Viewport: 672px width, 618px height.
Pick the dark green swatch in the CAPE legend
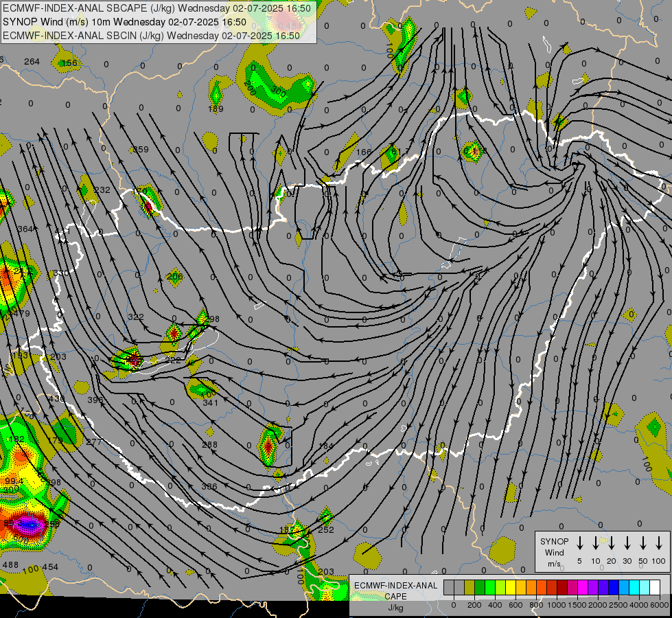click(x=480, y=587)
